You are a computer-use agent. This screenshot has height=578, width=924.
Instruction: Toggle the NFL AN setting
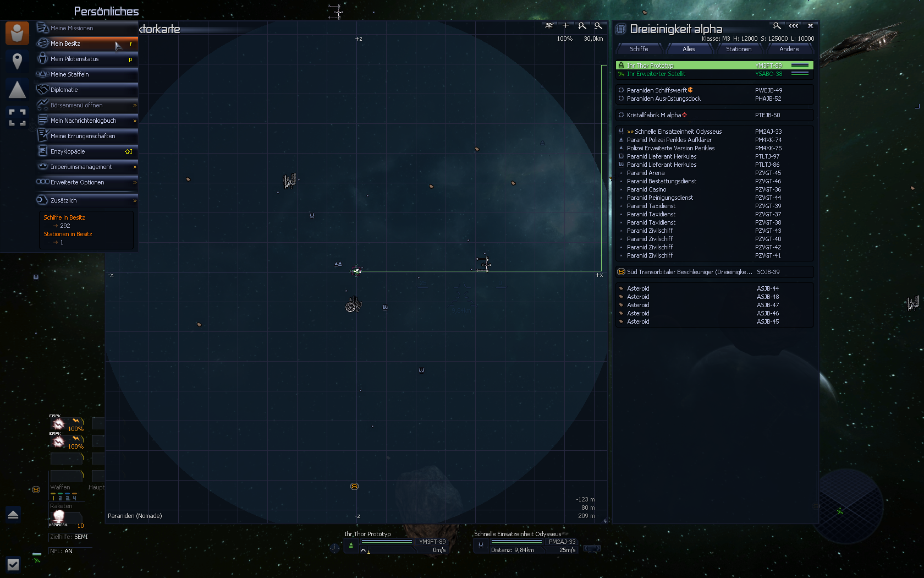coord(61,551)
